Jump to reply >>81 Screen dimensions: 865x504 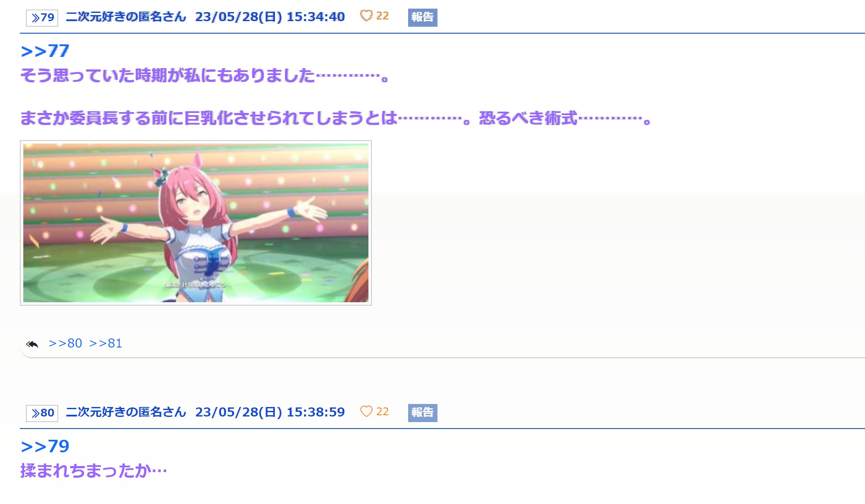106,343
